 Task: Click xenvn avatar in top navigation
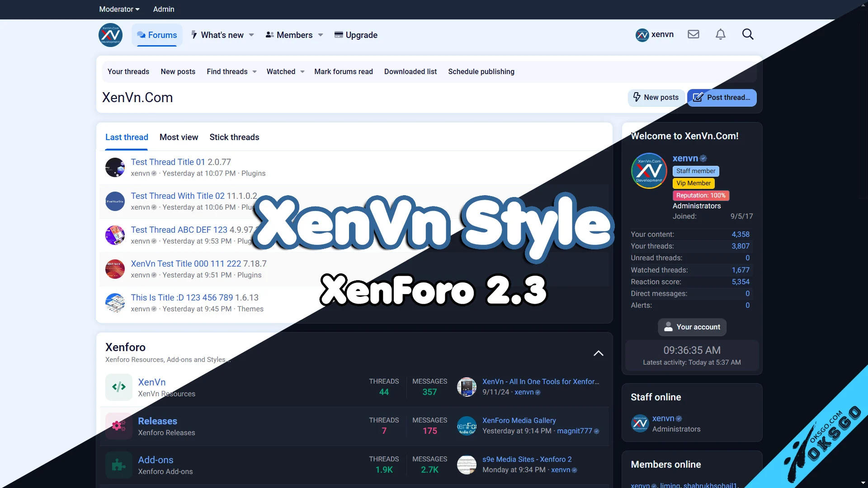642,35
